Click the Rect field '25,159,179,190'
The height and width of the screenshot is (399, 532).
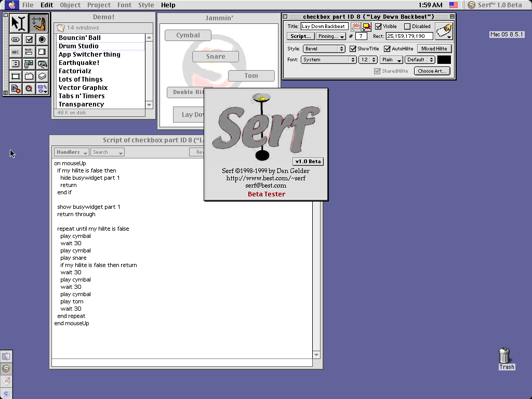tap(409, 36)
